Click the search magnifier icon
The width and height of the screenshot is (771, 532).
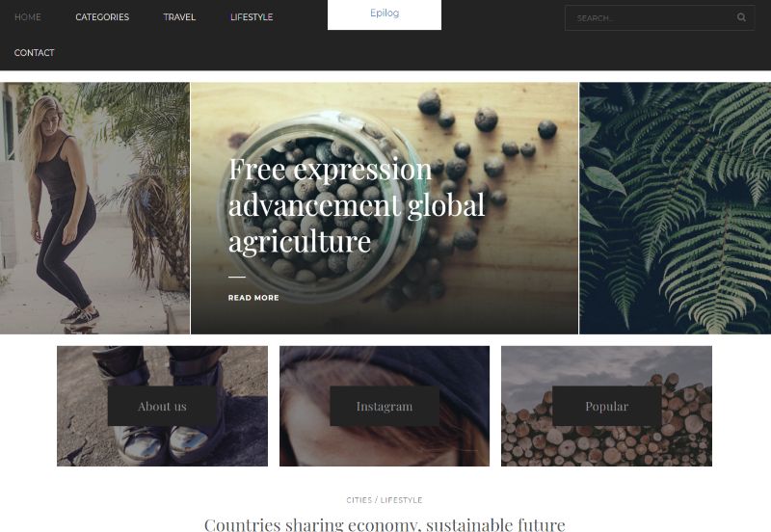[x=741, y=17]
